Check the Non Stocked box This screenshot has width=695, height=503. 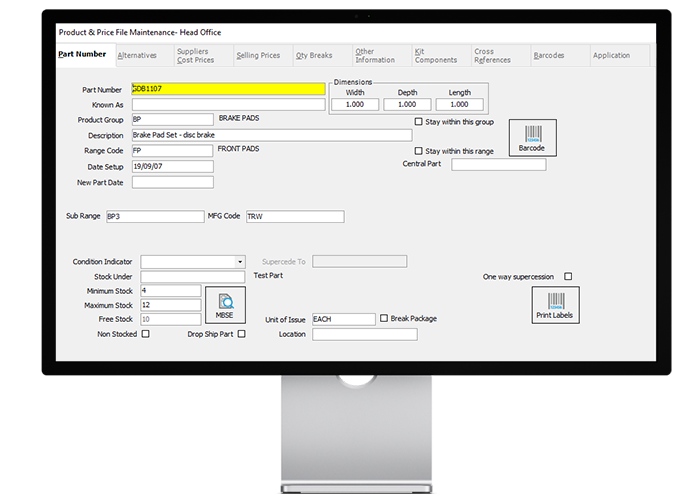[146, 334]
